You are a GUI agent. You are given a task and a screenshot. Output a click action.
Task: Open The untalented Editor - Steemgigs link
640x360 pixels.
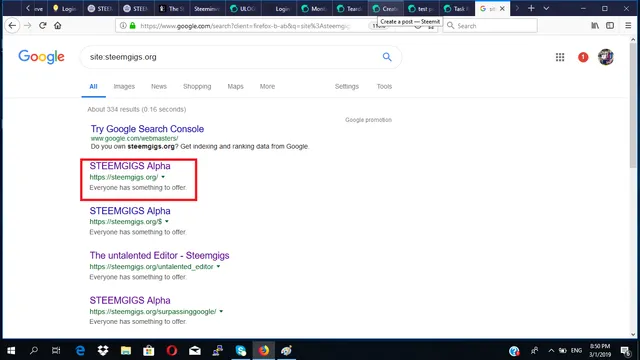pos(159,256)
